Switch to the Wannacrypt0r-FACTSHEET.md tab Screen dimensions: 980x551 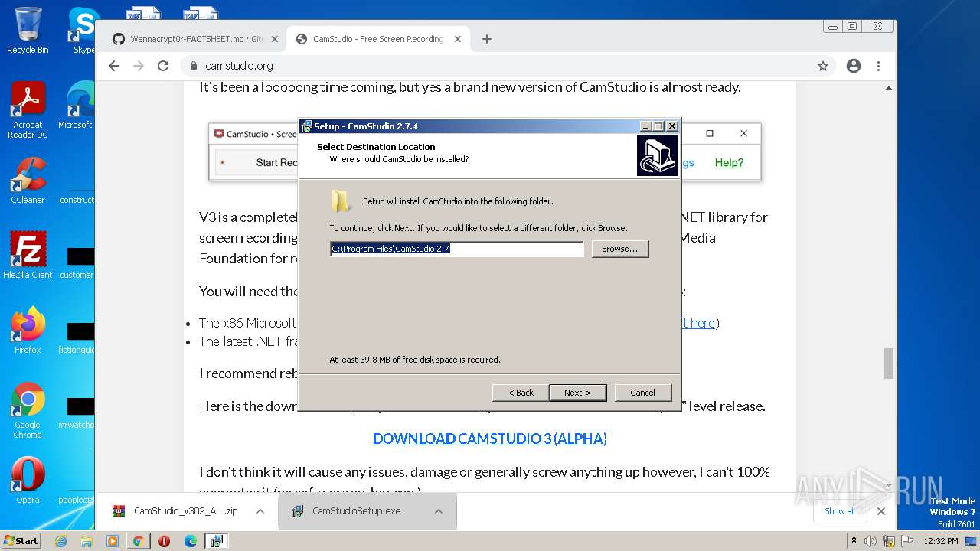(x=196, y=39)
